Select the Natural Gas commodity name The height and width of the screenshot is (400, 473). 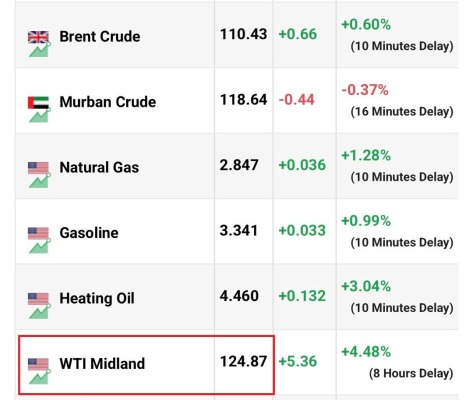(x=99, y=167)
